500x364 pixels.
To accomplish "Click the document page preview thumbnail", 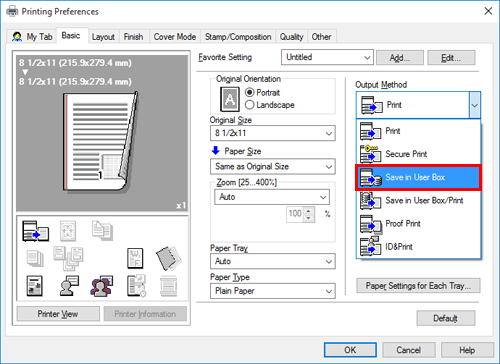I will [x=101, y=142].
